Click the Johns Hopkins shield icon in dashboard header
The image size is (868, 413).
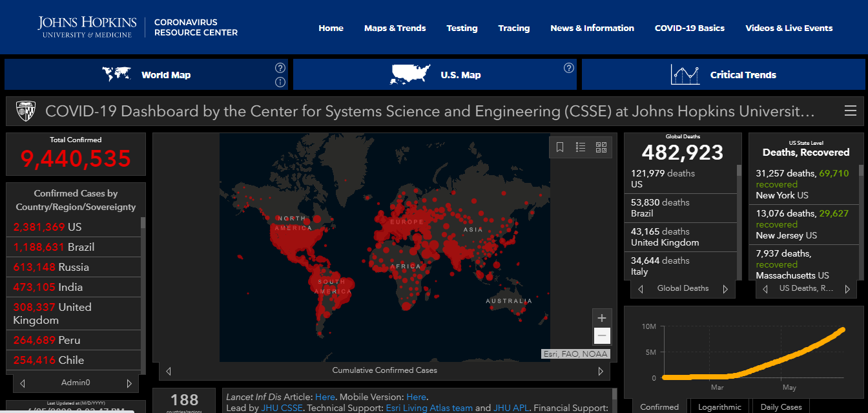click(x=25, y=111)
